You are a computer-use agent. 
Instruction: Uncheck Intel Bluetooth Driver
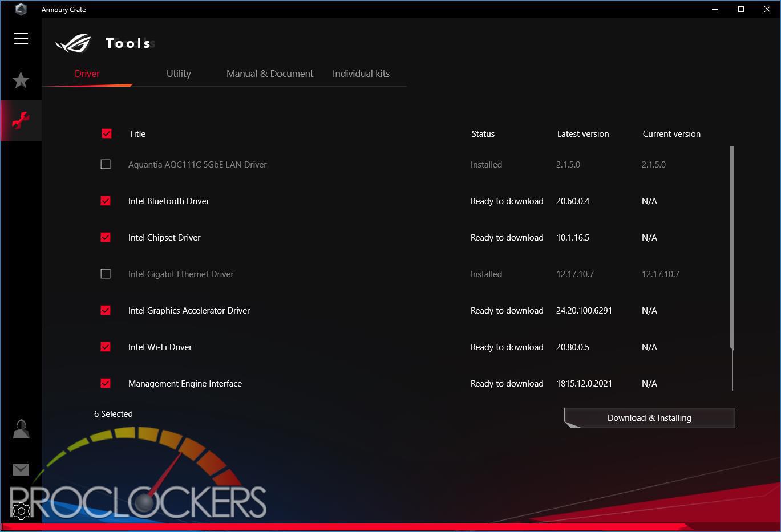tap(106, 201)
